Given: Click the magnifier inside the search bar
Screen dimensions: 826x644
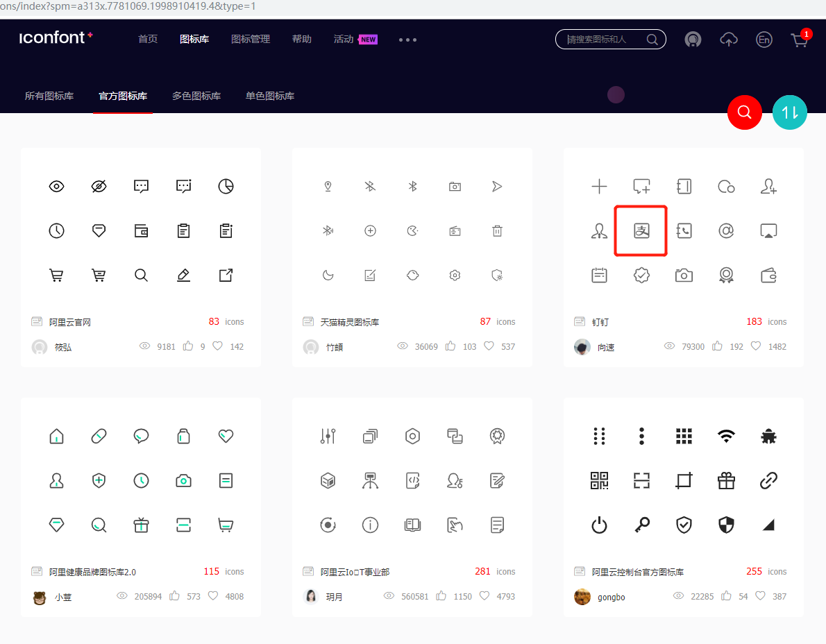Looking at the screenshot, I should (651, 40).
